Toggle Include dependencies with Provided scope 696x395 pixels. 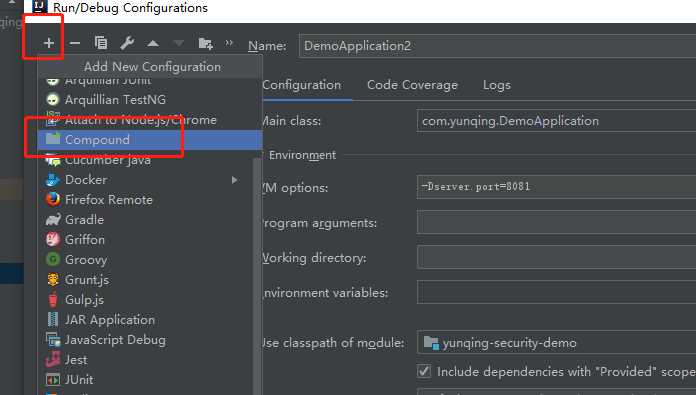tap(424, 371)
